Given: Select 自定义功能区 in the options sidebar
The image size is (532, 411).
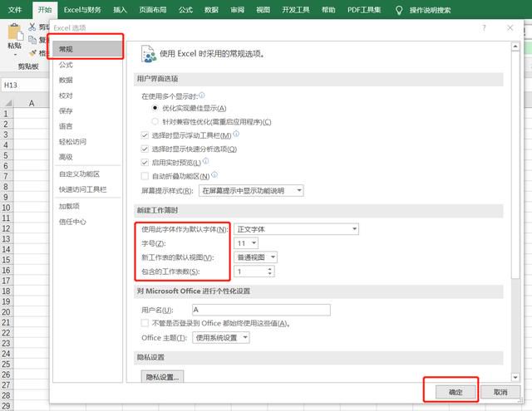Looking at the screenshot, I should (87, 174).
